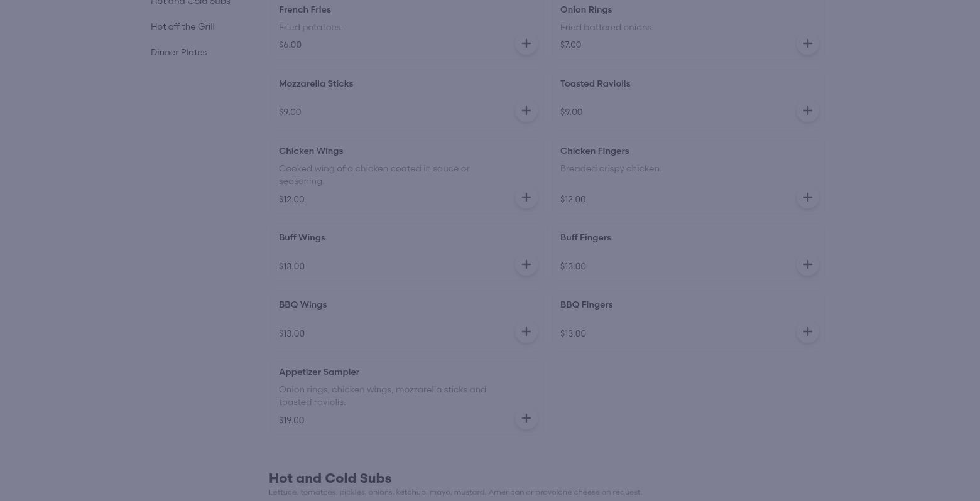The height and width of the screenshot is (501, 980).
Task: Add Buff Fingers to cart
Action: (x=807, y=264)
